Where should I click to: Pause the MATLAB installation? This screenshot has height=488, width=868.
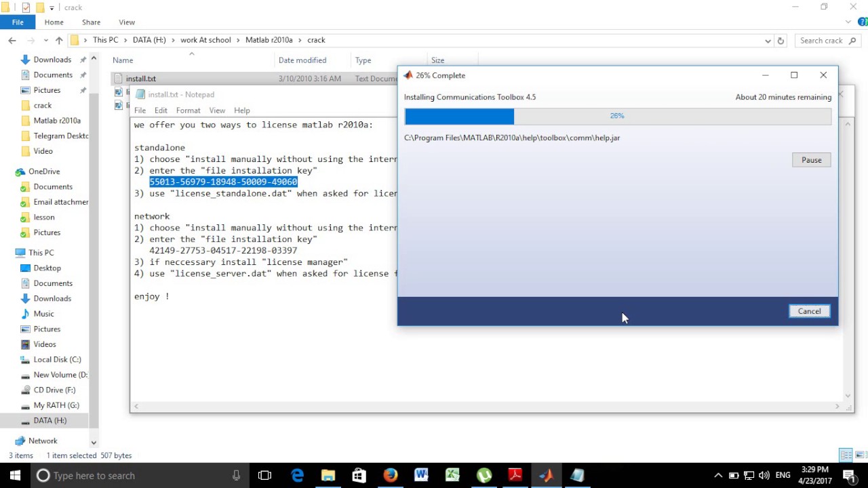pyautogui.click(x=811, y=160)
